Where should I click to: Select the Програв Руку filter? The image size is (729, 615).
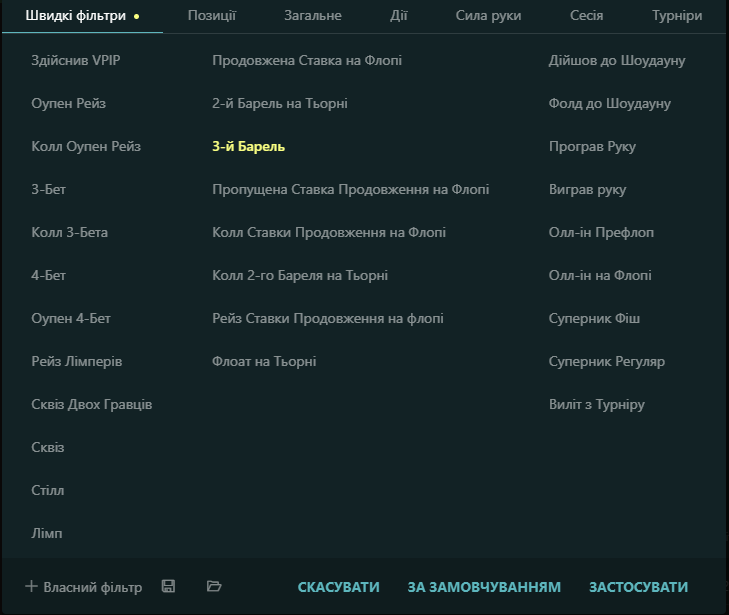point(592,146)
